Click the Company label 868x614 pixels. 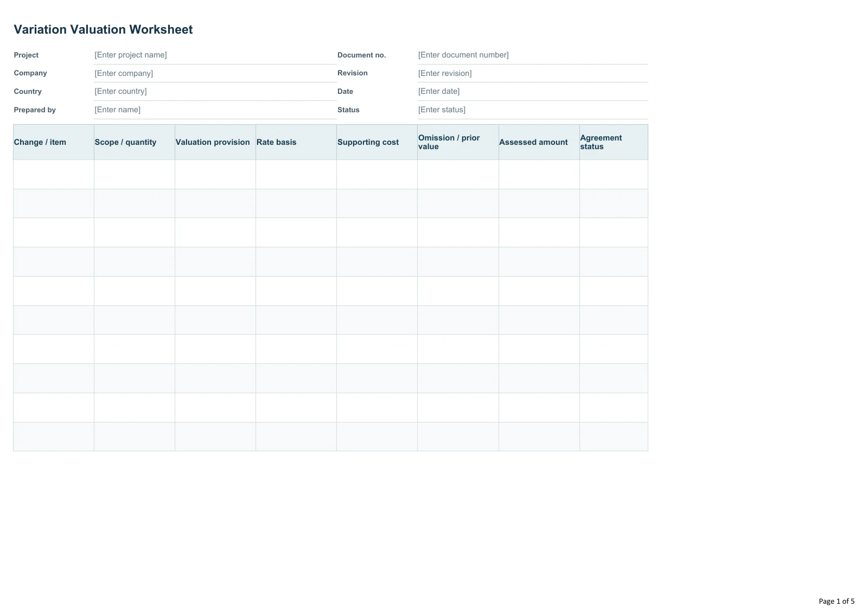(x=30, y=73)
